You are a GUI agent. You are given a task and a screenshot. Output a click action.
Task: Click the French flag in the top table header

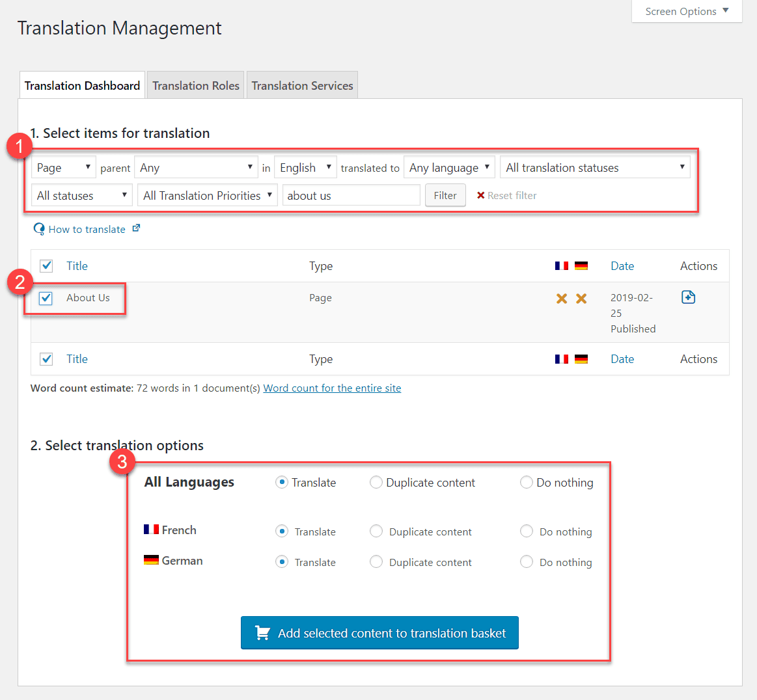click(562, 266)
